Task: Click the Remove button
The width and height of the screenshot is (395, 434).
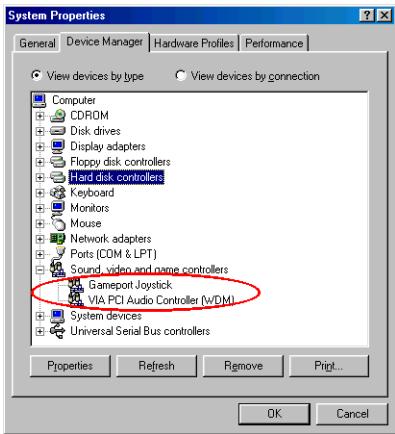Action: click(243, 366)
